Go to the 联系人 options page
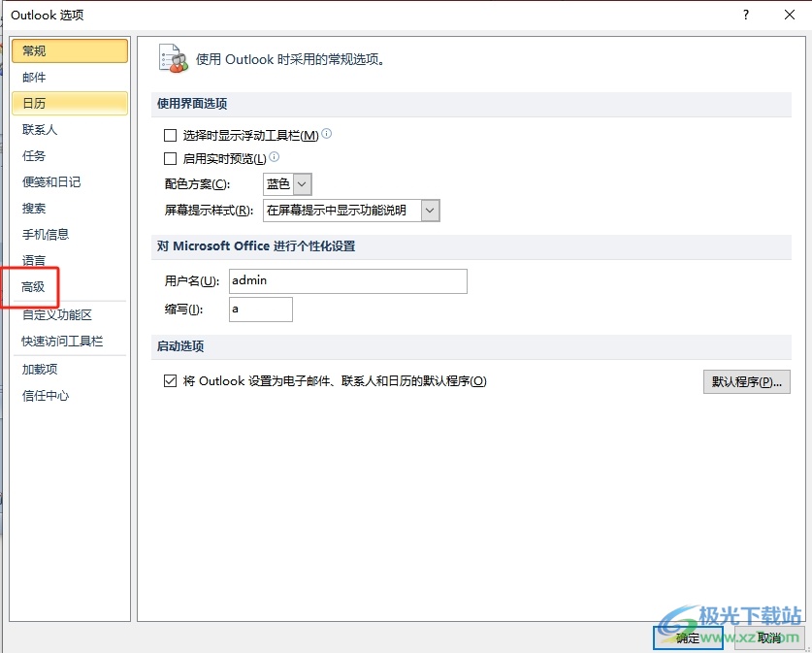Viewport: 812px width, 653px height. [70, 129]
